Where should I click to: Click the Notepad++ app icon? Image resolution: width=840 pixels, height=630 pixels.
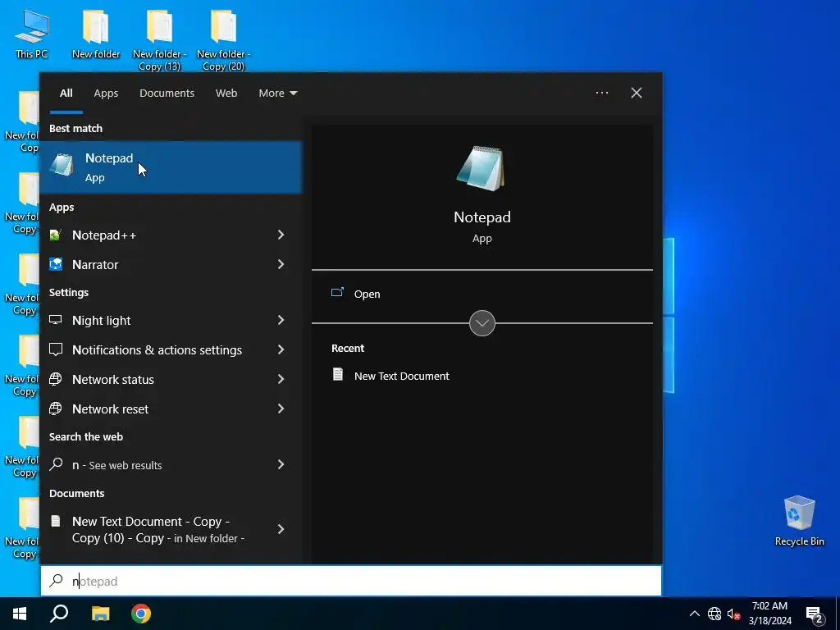pos(55,235)
